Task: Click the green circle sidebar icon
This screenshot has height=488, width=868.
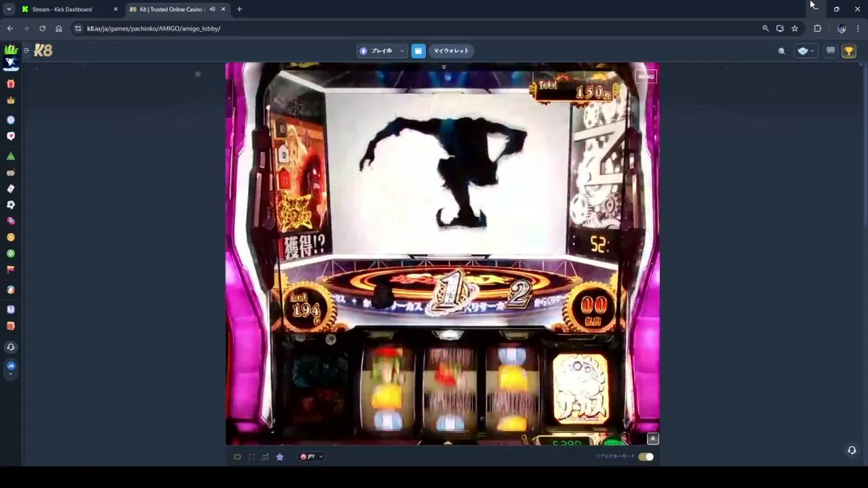Action: (11, 253)
